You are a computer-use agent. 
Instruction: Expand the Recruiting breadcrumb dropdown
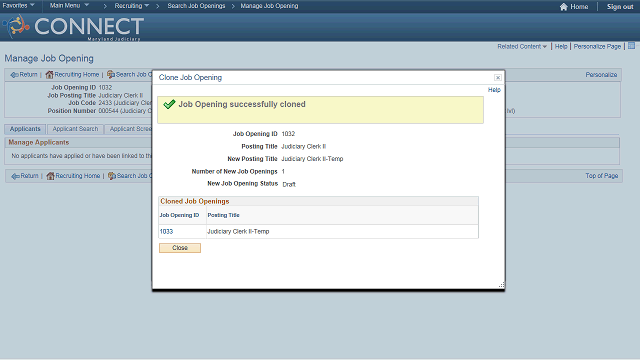point(131,6)
